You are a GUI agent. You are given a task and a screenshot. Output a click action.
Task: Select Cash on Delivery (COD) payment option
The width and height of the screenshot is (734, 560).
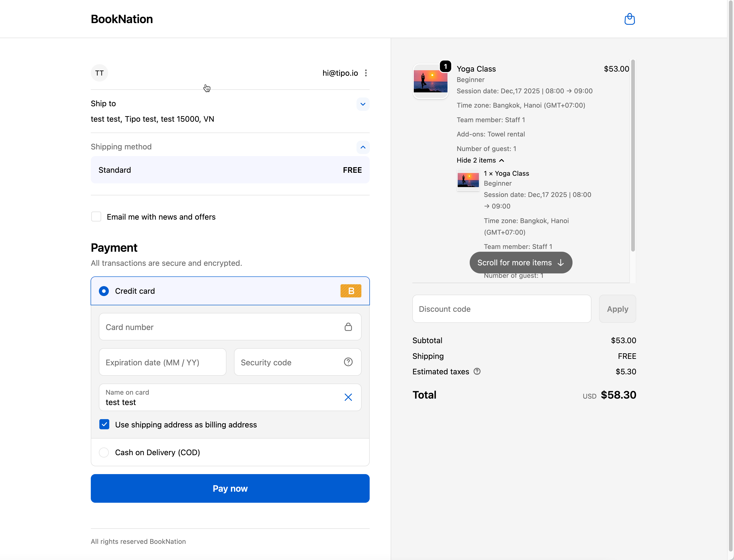tap(104, 452)
